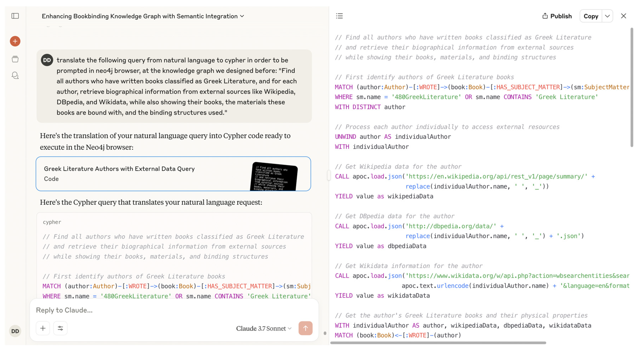Close the artifact code panel
The height and width of the screenshot is (350, 644).
(623, 16)
